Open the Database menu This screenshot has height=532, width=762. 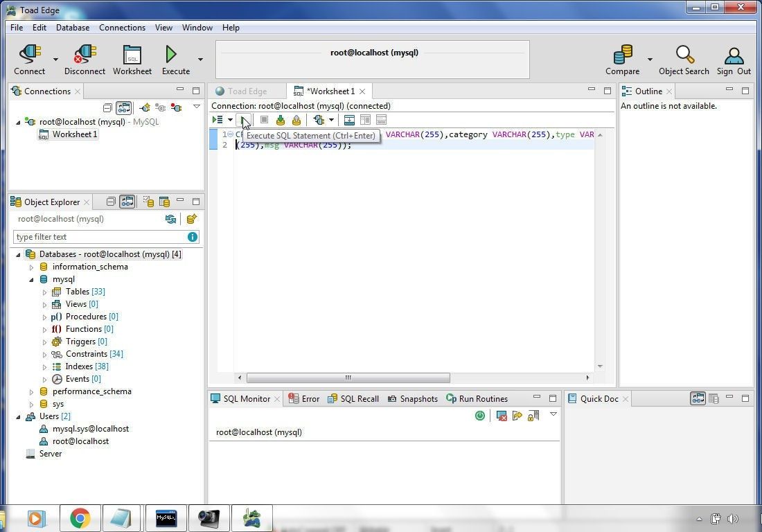[x=73, y=27]
